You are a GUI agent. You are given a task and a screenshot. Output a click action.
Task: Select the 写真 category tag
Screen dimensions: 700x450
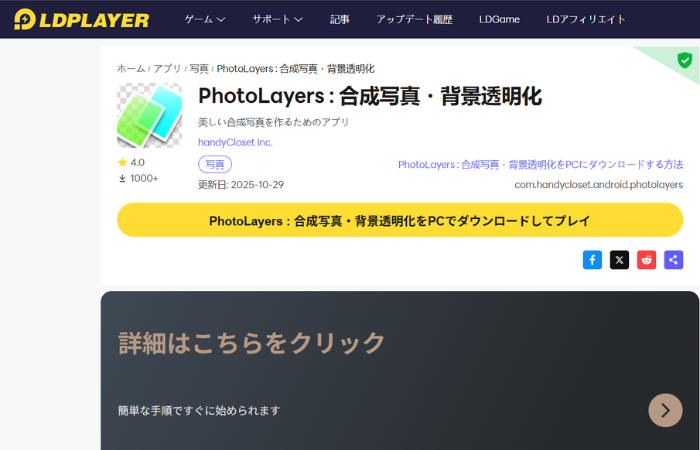214,164
